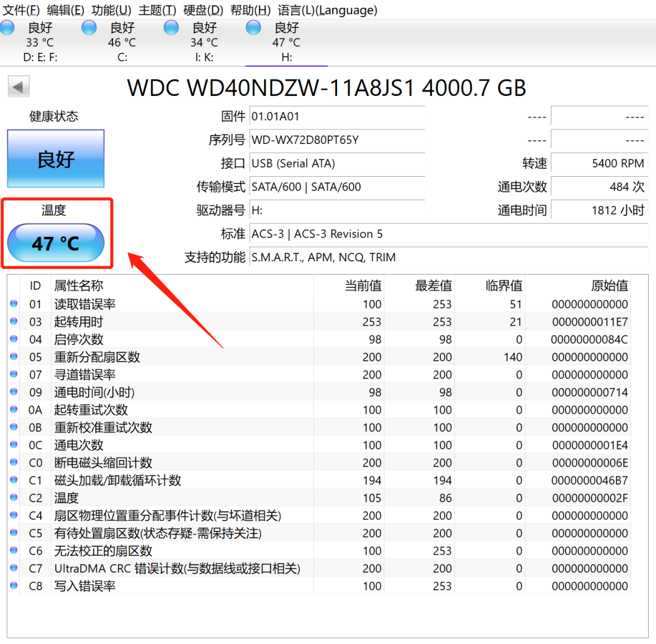656x644 pixels.
Task: Select the raw value 00000000002F in 温度 row
Action: pyautogui.click(x=590, y=498)
